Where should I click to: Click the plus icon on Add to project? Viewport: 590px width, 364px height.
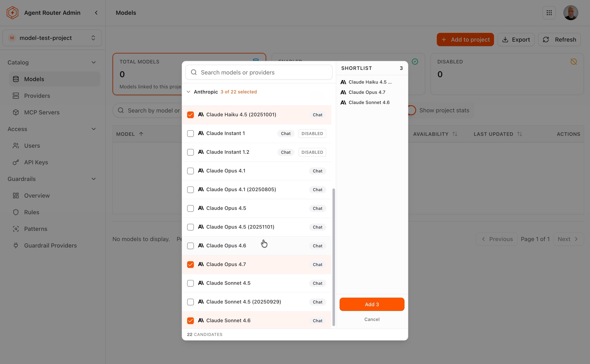pos(444,40)
